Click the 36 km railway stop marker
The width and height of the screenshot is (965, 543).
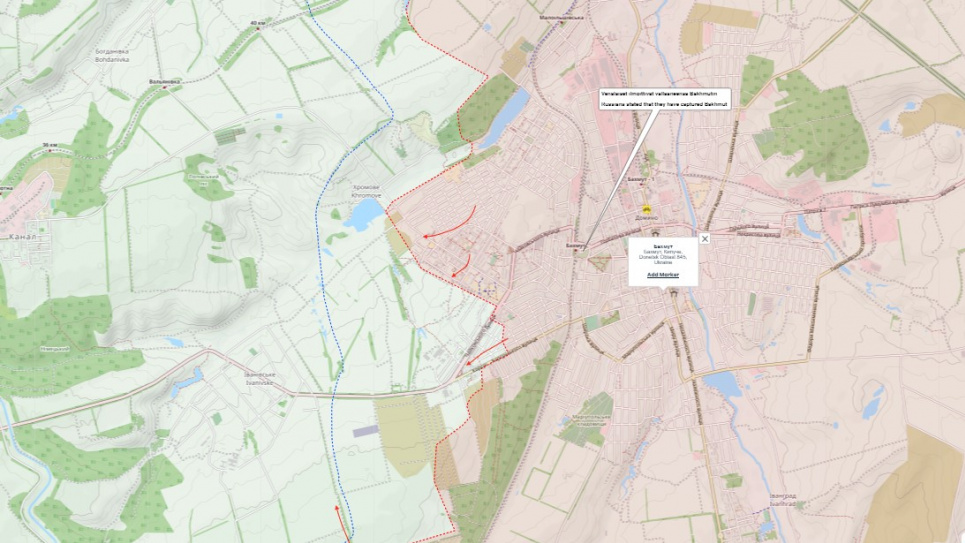pyautogui.click(x=51, y=151)
